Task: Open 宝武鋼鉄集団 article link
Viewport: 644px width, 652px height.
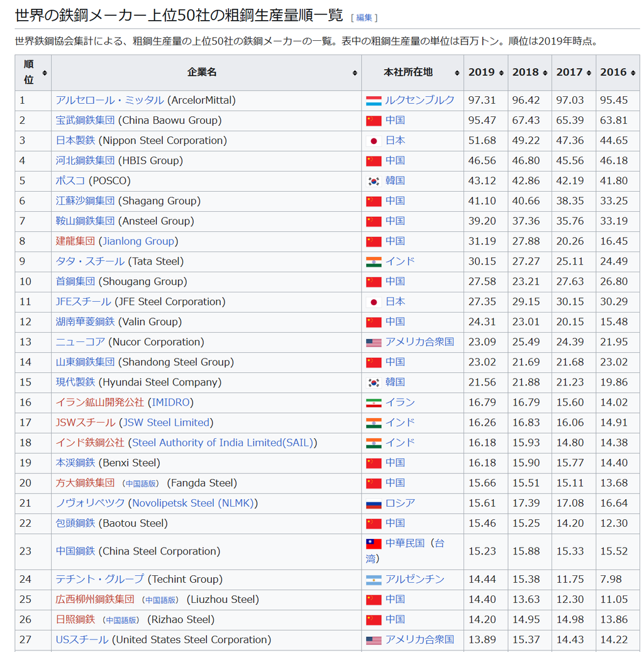Action: (x=86, y=121)
